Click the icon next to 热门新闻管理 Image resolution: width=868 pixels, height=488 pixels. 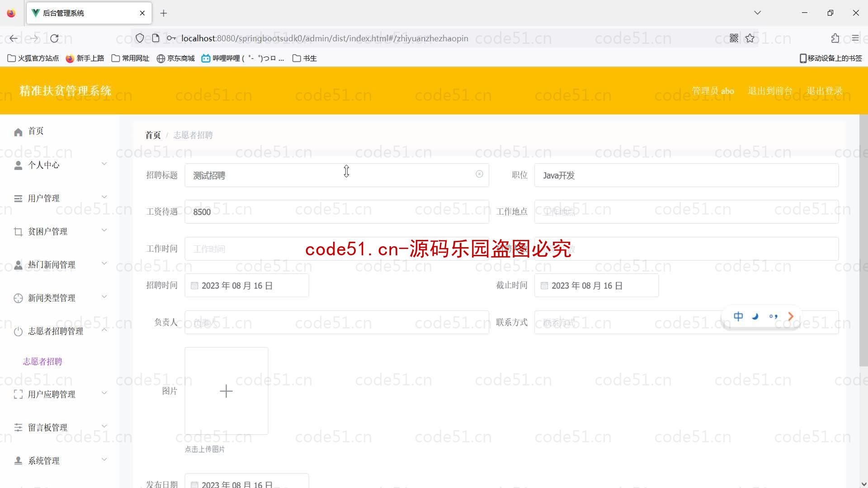[18, 265]
